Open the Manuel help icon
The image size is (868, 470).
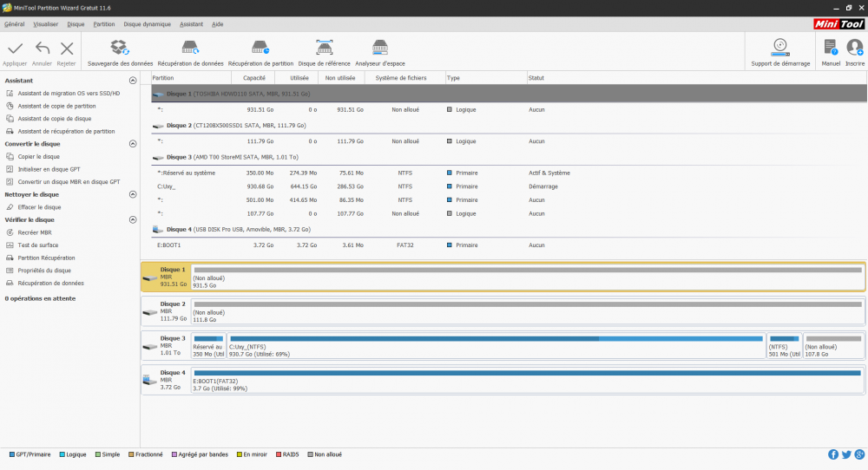tap(831, 48)
